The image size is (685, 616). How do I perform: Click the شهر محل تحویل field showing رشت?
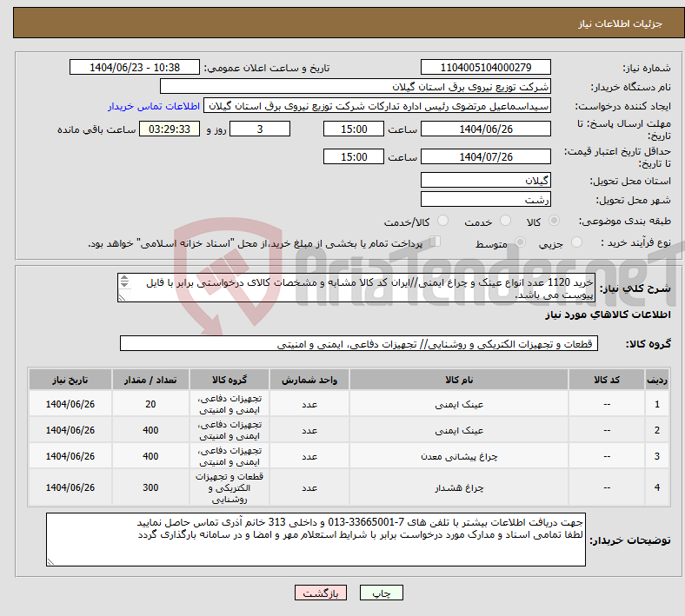pyautogui.click(x=485, y=200)
